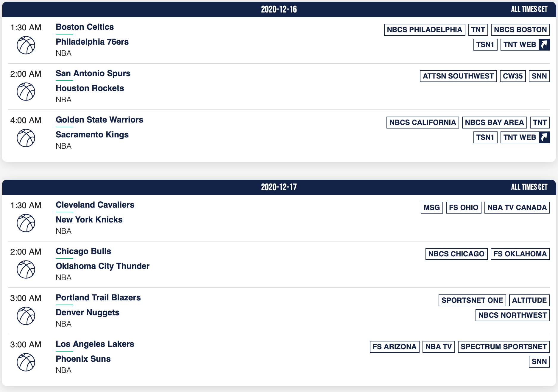The width and height of the screenshot is (558, 392).
Task: Open the Houston Rockets team link
Action: [x=90, y=88]
